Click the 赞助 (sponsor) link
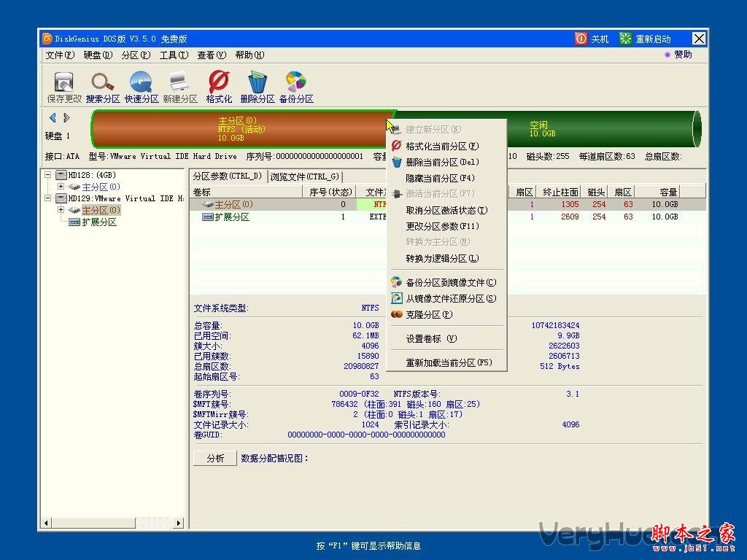The image size is (747, 560). (x=681, y=55)
